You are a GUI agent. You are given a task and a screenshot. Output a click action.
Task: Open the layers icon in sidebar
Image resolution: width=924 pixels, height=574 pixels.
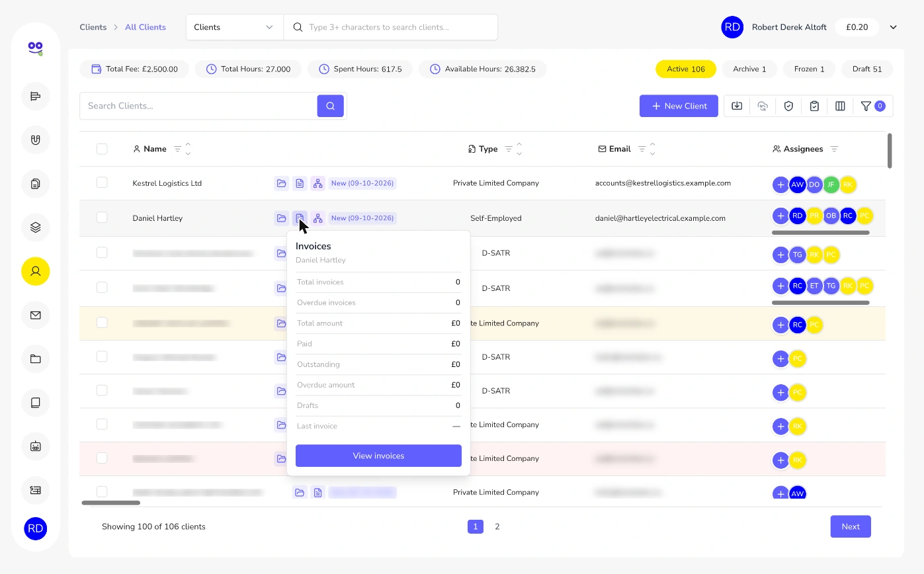tap(36, 227)
